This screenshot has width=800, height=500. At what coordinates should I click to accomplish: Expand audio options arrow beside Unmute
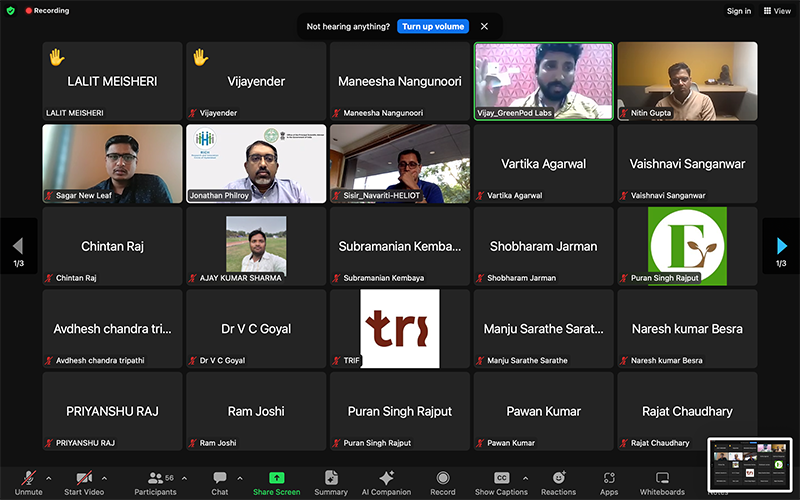tap(47, 477)
